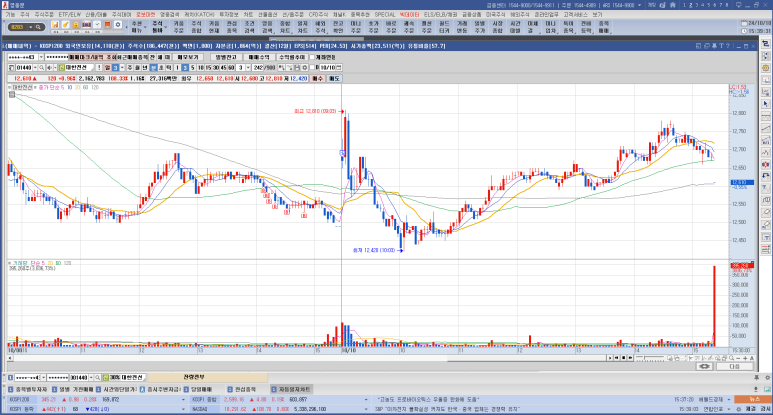Switch chart period to 월 (monthly)
This screenshot has height=415, width=773.
tap(137, 68)
